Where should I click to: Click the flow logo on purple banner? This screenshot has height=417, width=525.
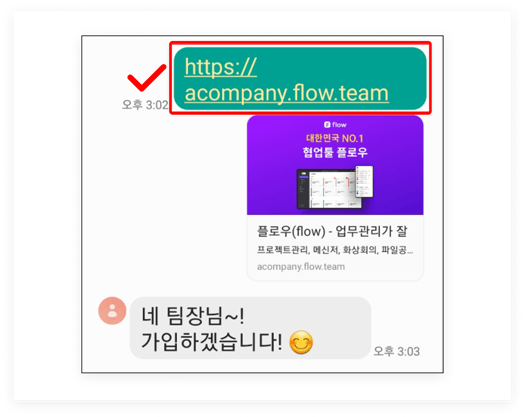coord(335,125)
